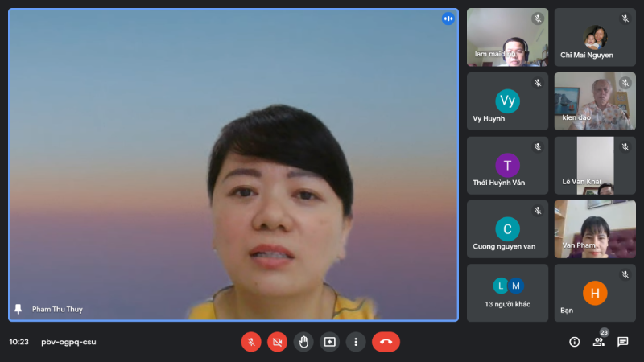Open the three-dot more options menu
This screenshot has height=362, width=644.
click(356, 342)
